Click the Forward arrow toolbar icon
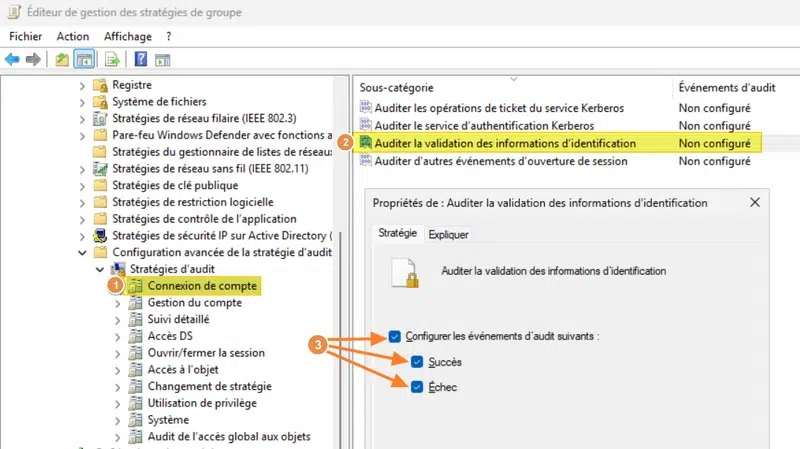800x449 pixels. pos(33,60)
